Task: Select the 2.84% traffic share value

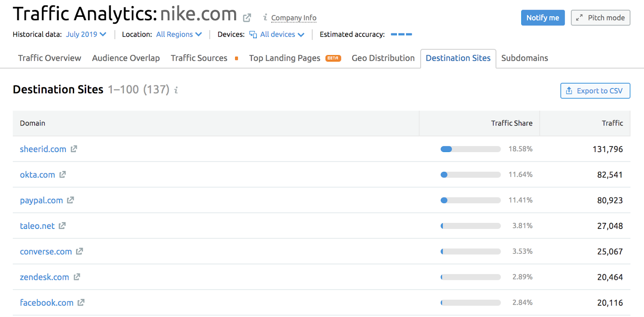Action: coord(522,303)
